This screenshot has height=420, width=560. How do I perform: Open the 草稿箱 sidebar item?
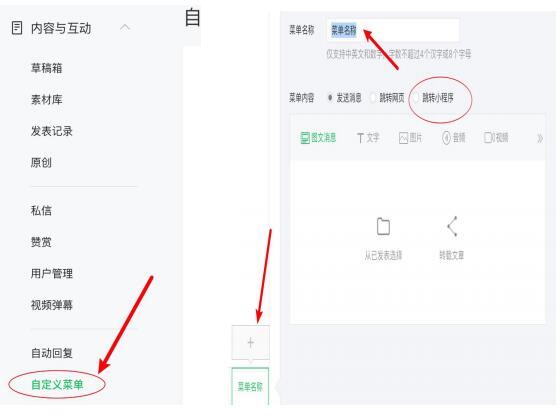click(x=46, y=68)
